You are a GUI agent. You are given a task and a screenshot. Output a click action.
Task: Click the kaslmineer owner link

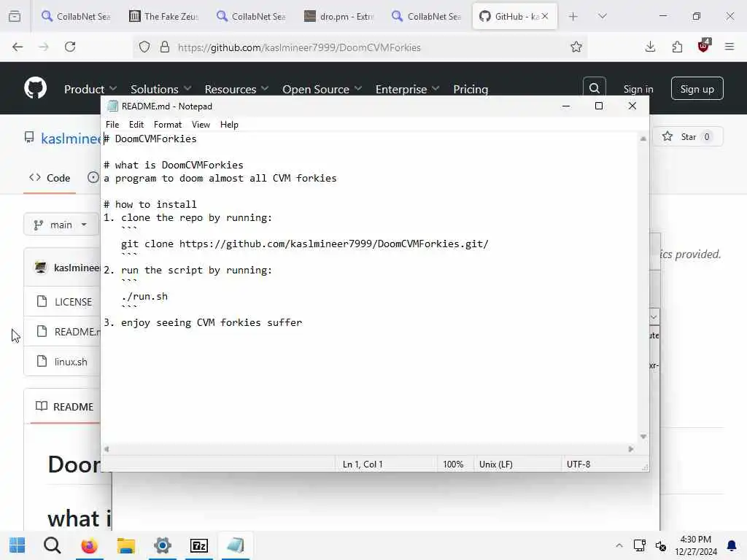pyautogui.click(x=71, y=138)
